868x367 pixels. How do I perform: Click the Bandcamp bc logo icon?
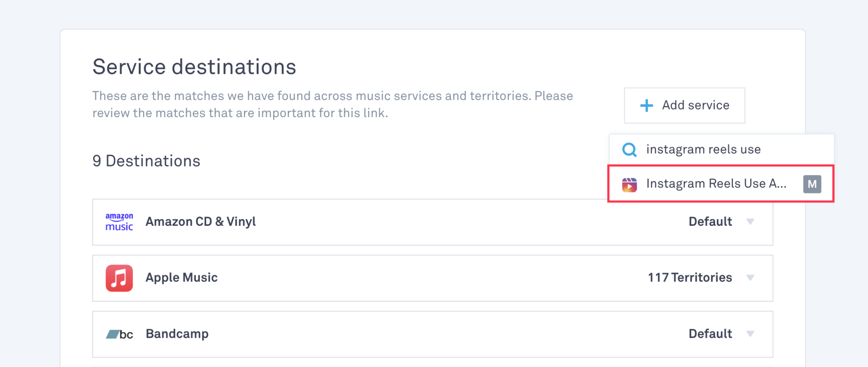click(119, 334)
